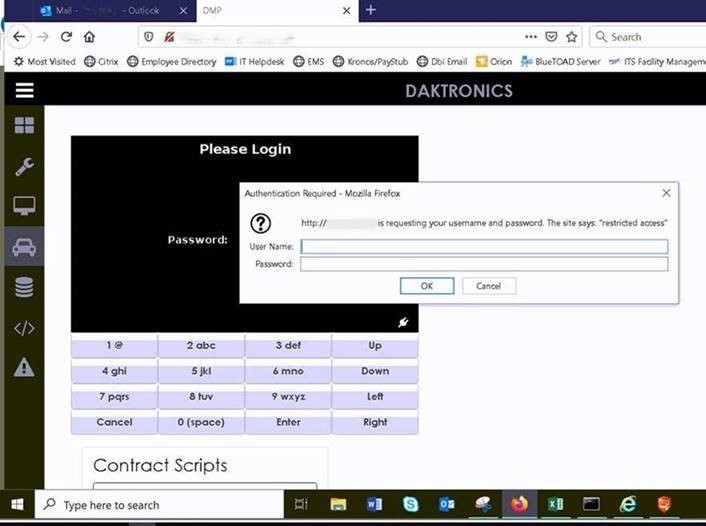Select the DMP browser tab

click(270, 10)
